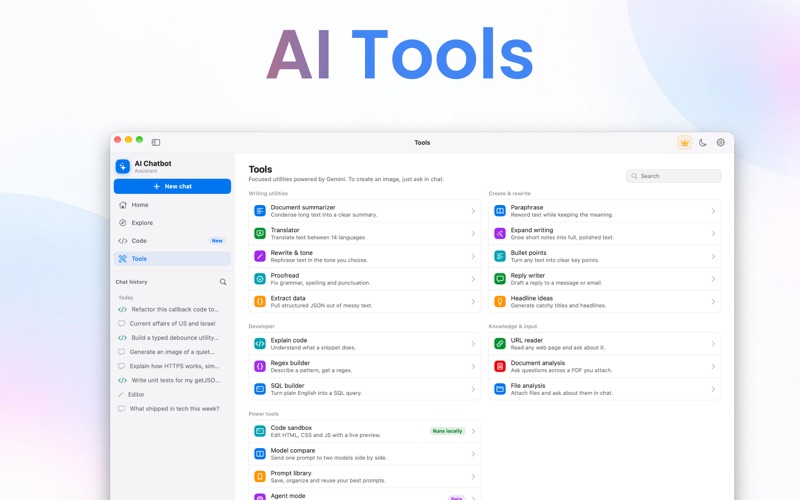
Task: Search chat history magnifier icon
Action: tap(223, 282)
